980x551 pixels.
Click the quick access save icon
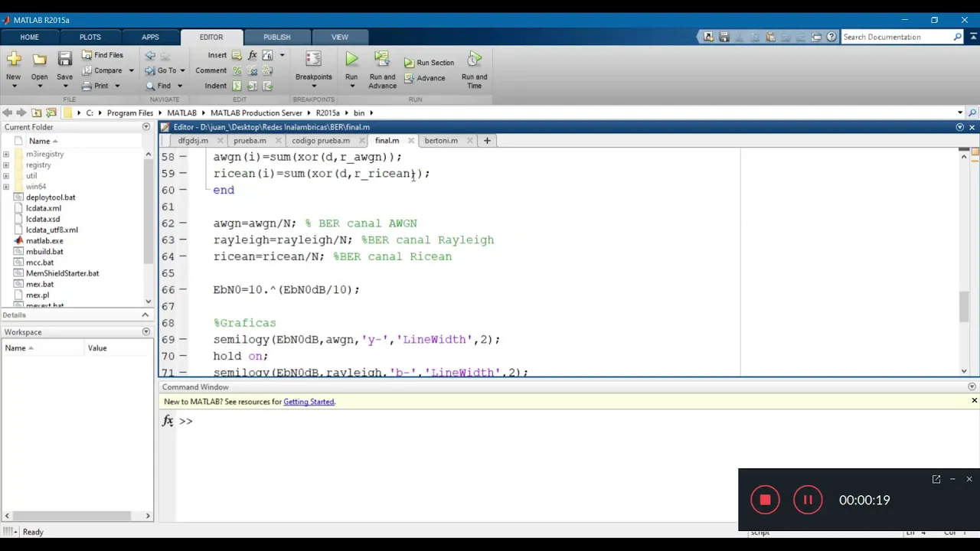pyautogui.click(x=724, y=37)
